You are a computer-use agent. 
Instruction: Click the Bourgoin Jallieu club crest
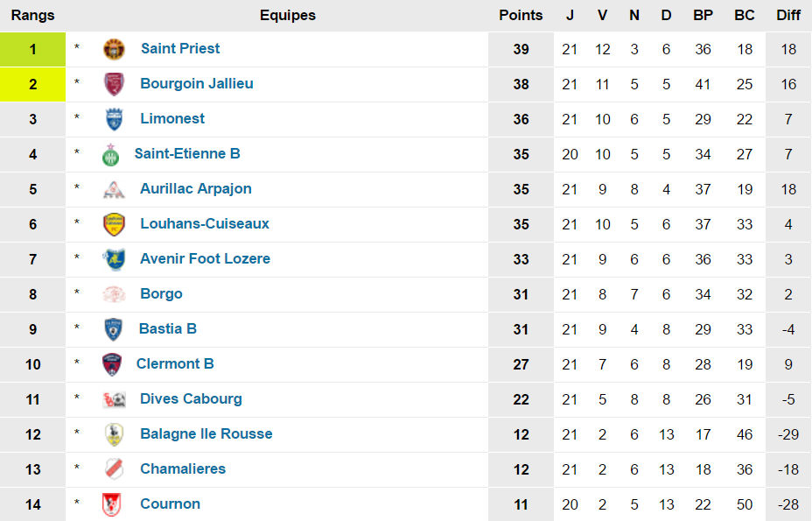coord(114,84)
